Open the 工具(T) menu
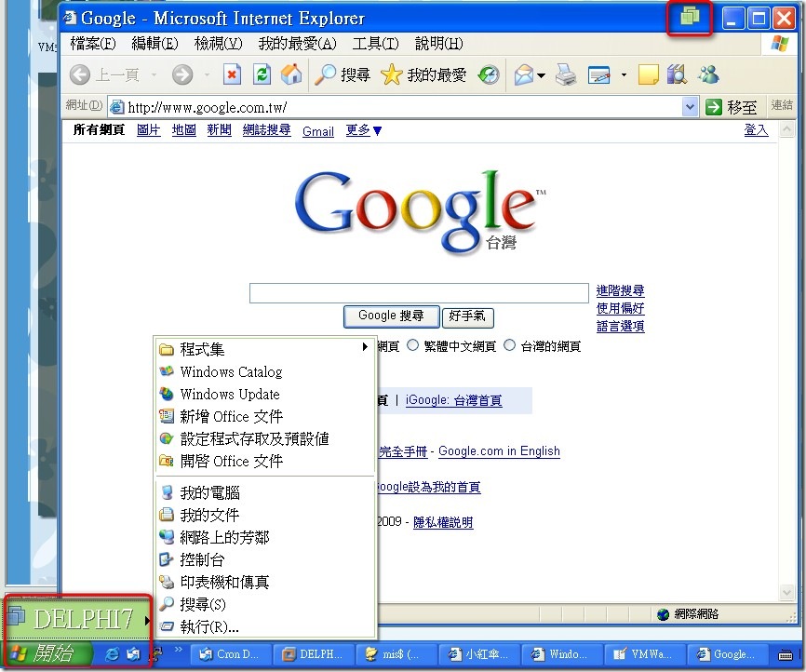Image resolution: width=806 pixels, height=672 pixels. (x=375, y=44)
